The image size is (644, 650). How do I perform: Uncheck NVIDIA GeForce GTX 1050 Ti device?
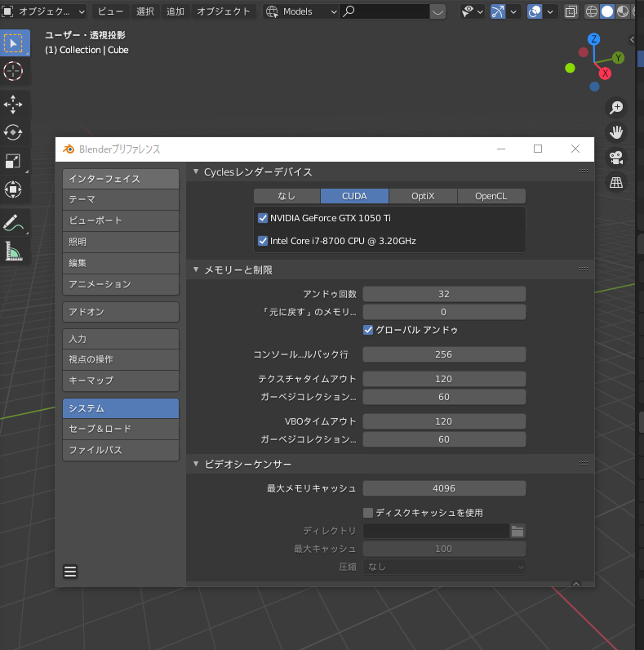(263, 218)
